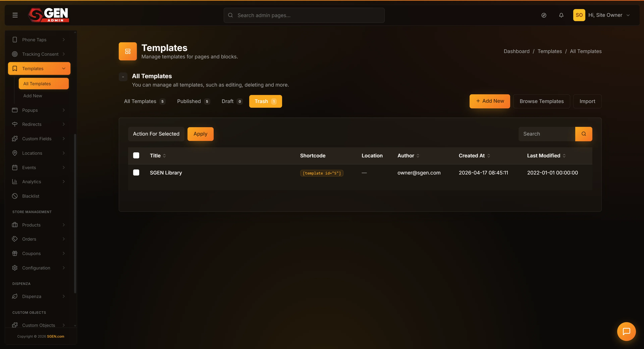Click the Templates bookmark icon in sidebar
This screenshot has width=644, height=349.
tap(15, 69)
